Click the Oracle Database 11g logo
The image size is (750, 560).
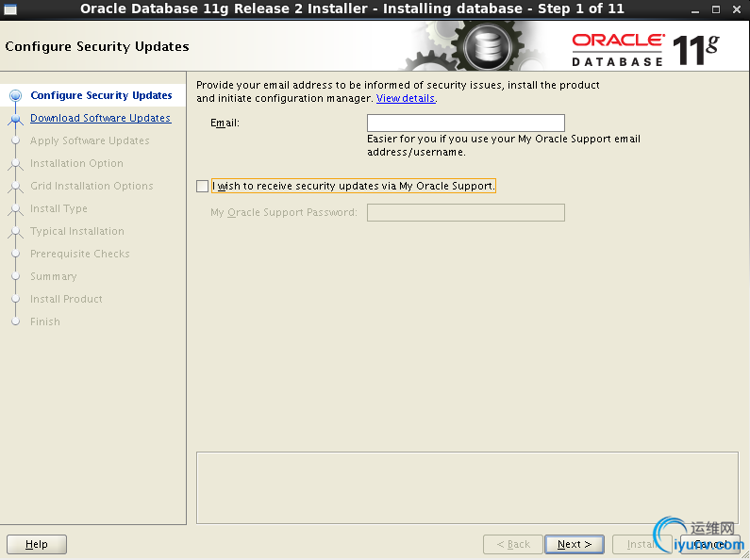tap(644, 49)
